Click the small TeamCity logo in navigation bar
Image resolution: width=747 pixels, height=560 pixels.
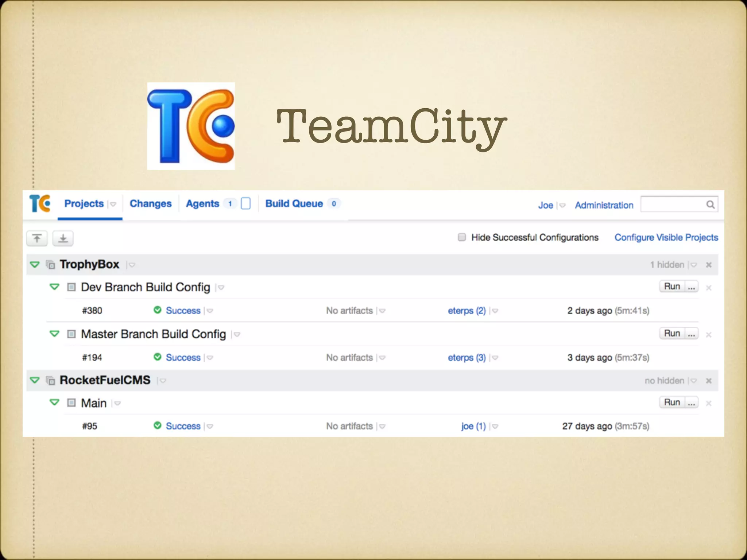(40, 203)
